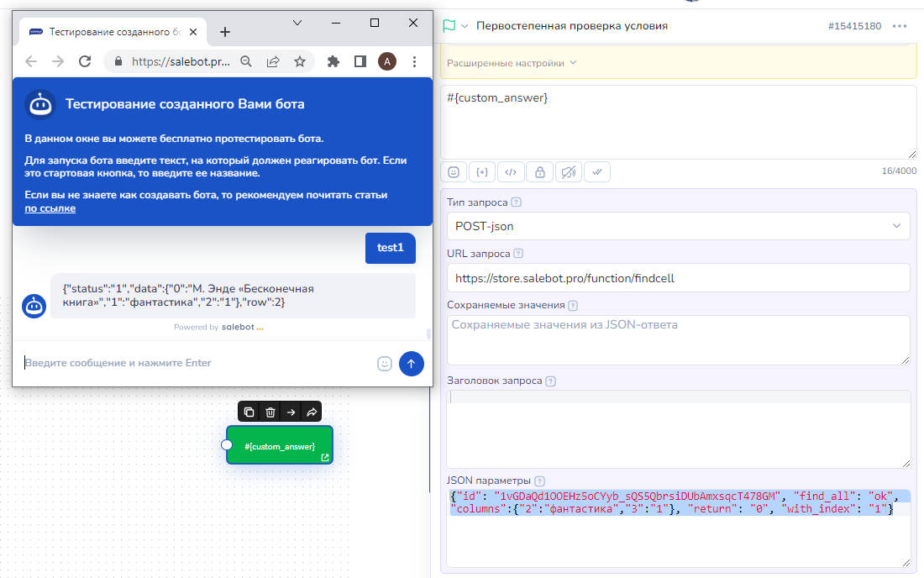The height and width of the screenshot is (578, 924).
Task: Reload the page in the browser
Action: pos(84,61)
